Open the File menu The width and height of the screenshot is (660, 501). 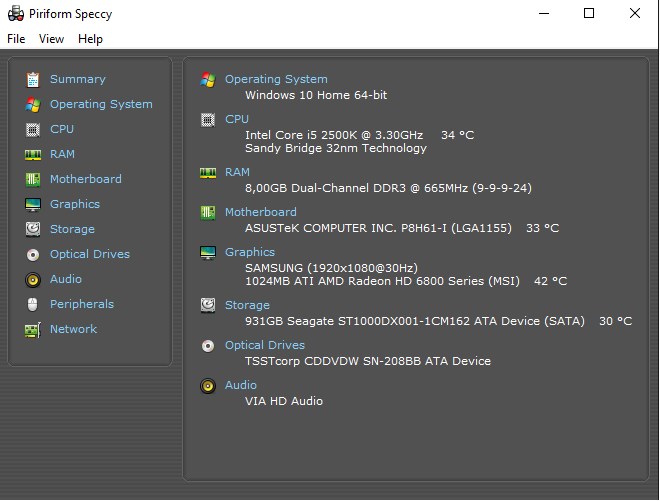16,39
